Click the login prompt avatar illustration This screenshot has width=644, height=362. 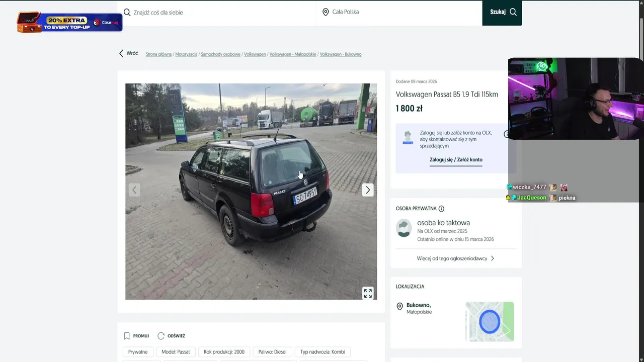(408, 138)
